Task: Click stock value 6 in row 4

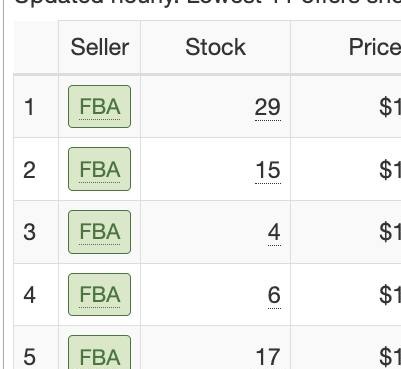Action: [274, 295]
